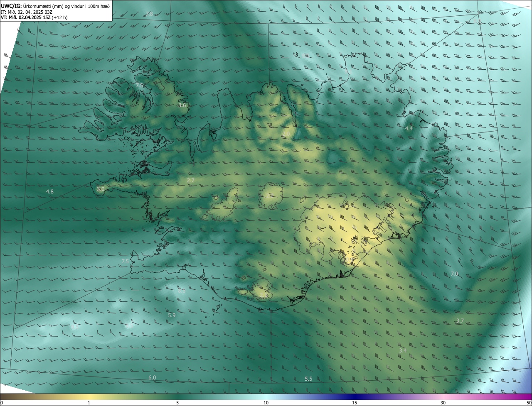
Task: Click inside the Mýrdalsjökull glacier outline
Action: coord(262,289)
